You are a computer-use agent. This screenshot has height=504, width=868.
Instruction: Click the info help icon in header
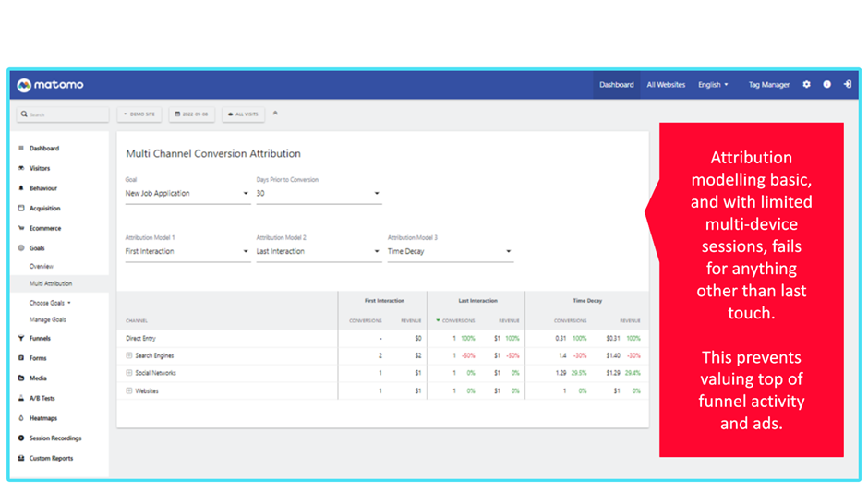click(x=827, y=84)
